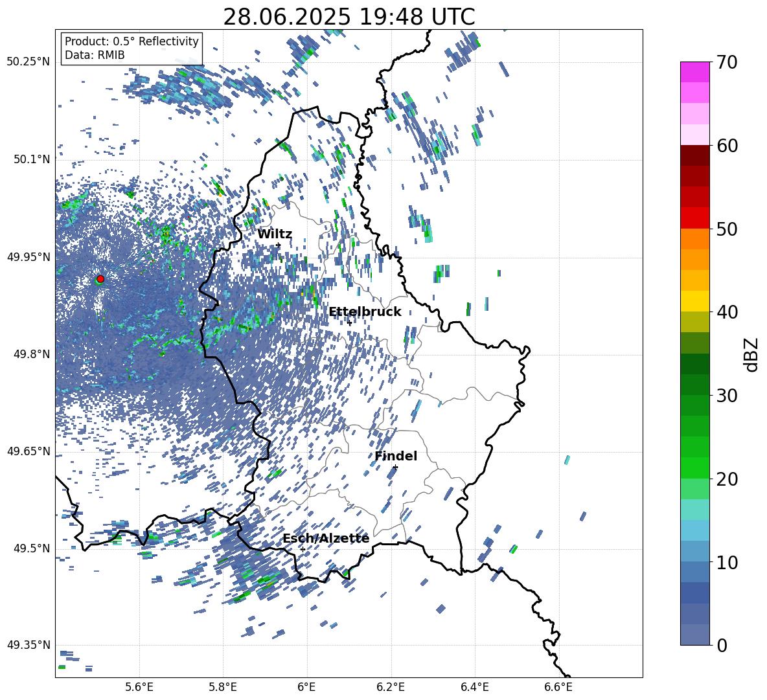Click the red radar site marker dot

[100, 279]
